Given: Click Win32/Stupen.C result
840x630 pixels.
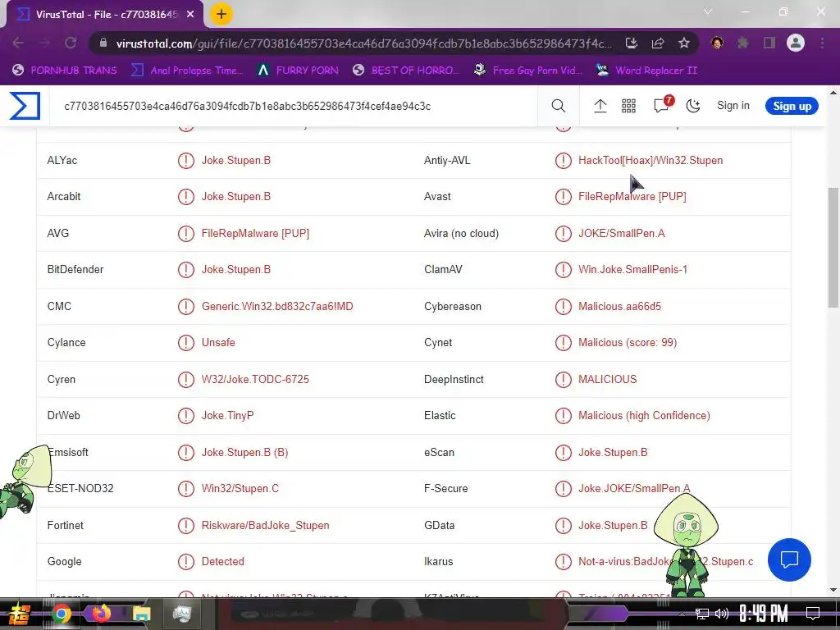Looking at the screenshot, I should tap(240, 489).
